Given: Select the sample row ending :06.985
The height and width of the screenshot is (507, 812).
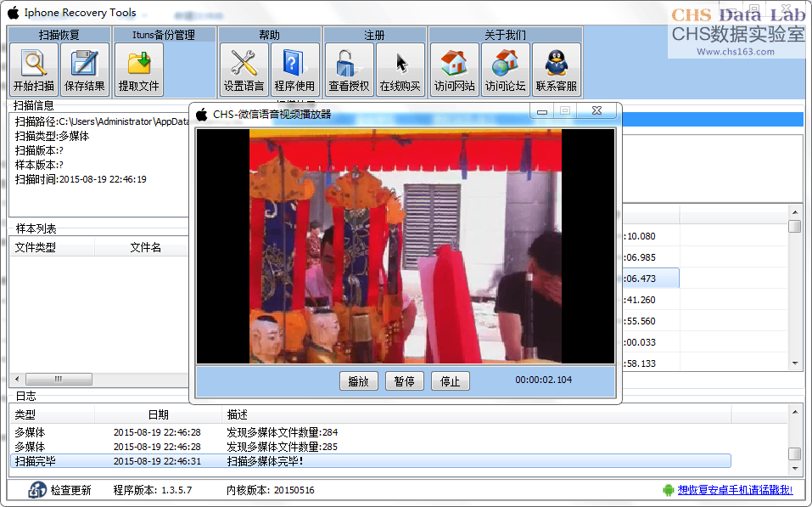Looking at the screenshot, I should click(651, 257).
